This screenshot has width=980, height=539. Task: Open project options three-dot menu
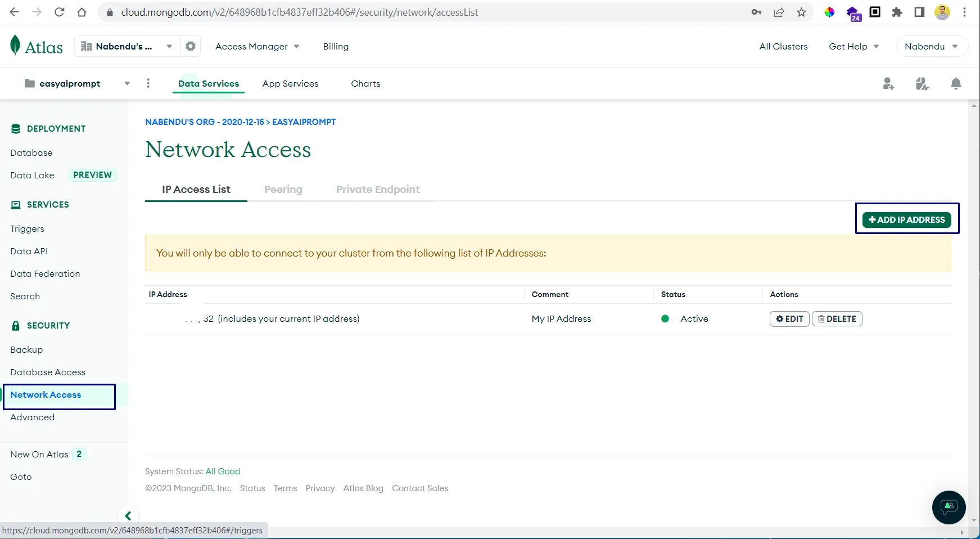pyautogui.click(x=148, y=83)
